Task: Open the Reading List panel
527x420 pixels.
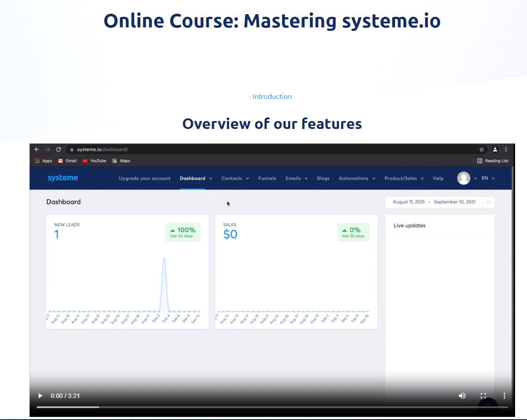Action: (x=493, y=161)
